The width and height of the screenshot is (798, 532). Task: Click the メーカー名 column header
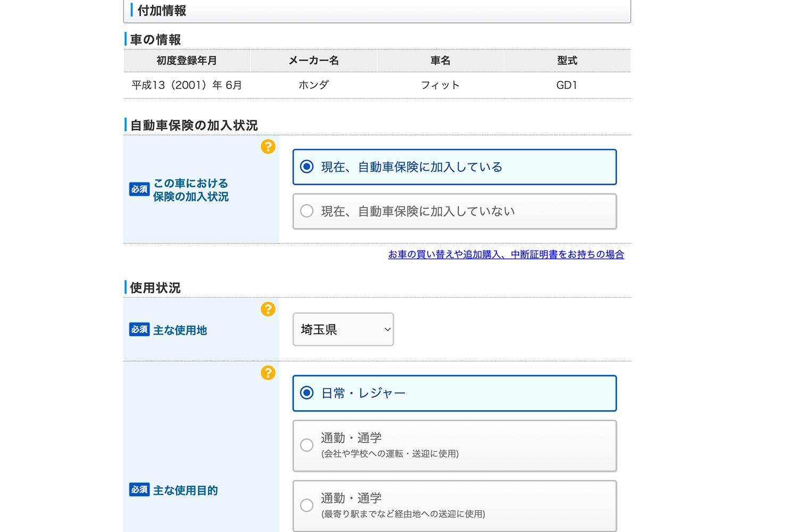(314, 61)
